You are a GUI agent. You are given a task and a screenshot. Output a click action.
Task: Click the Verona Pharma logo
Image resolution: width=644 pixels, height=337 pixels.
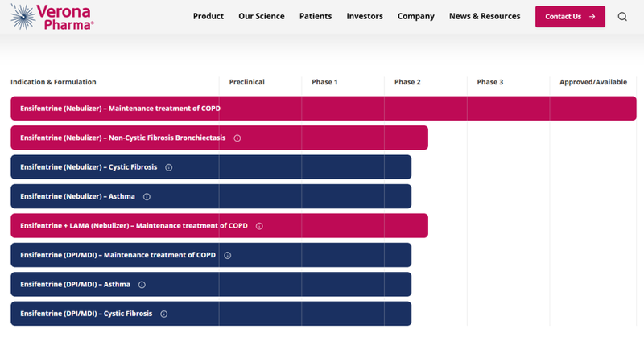click(x=52, y=17)
